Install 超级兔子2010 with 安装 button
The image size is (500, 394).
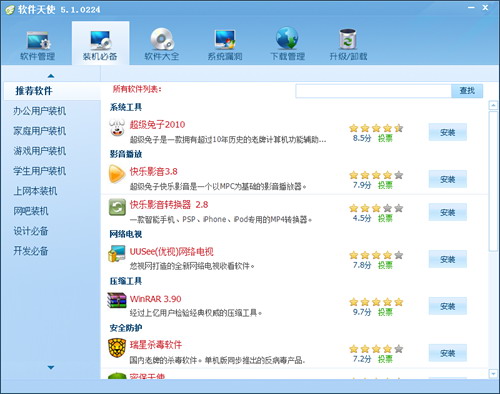[x=448, y=132]
